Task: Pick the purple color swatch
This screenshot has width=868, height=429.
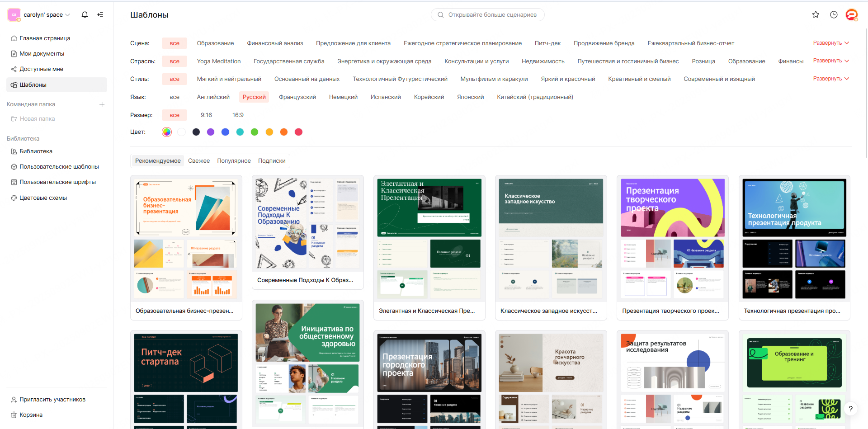Action: 211,132
